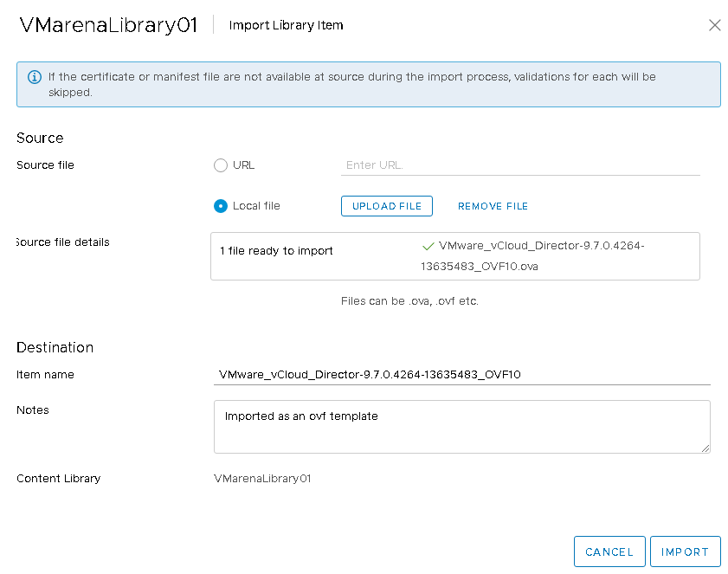
Task: Click the 'Import Library Item' subtitle
Action: [x=286, y=25]
